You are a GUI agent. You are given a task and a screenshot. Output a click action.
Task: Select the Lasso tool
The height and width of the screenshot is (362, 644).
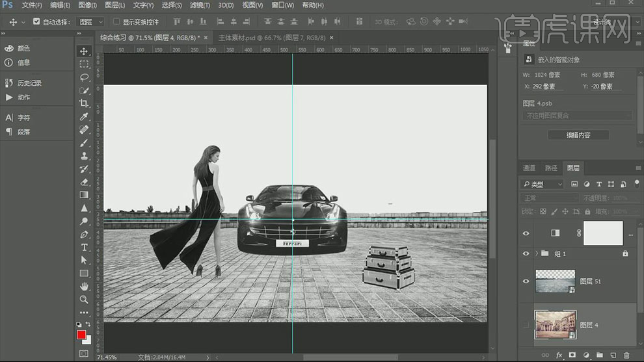[x=84, y=77]
